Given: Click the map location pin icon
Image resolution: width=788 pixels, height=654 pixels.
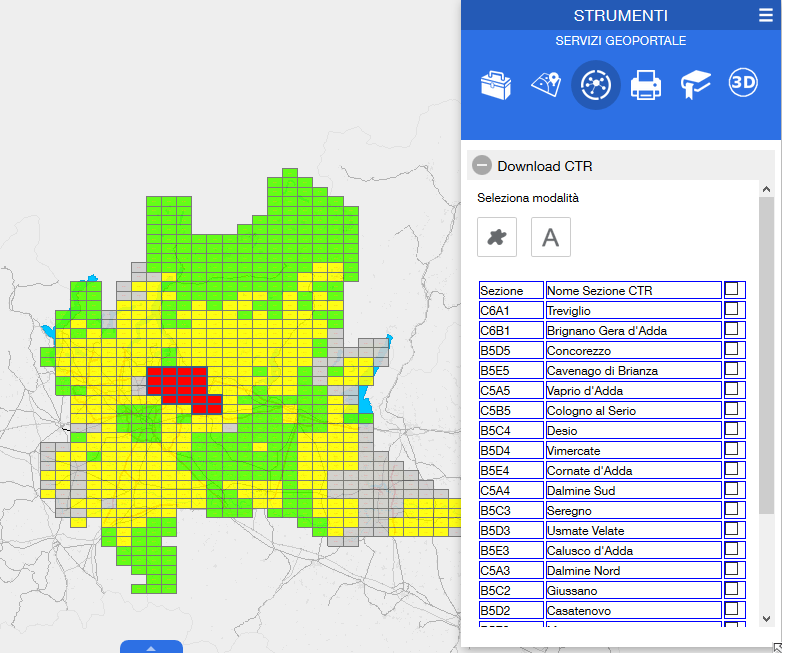Looking at the screenshot, I should (545, 85).
